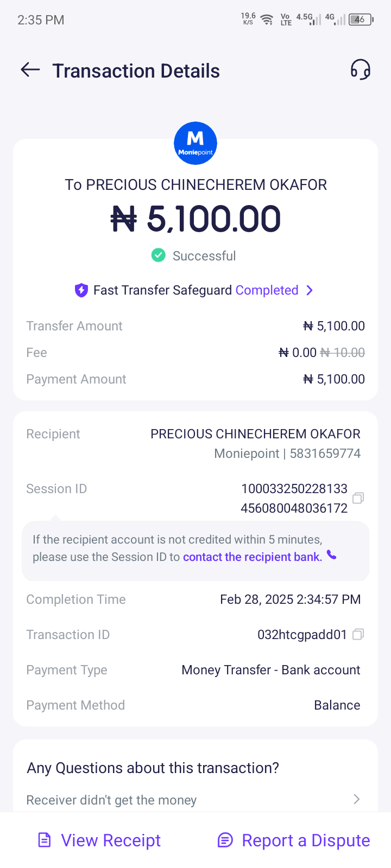Image resolution: width=391 pixels, height=868 pixels.
Task: Expand Fast Transfer Safeguard details chevron
Action: [x=310, y=290]
